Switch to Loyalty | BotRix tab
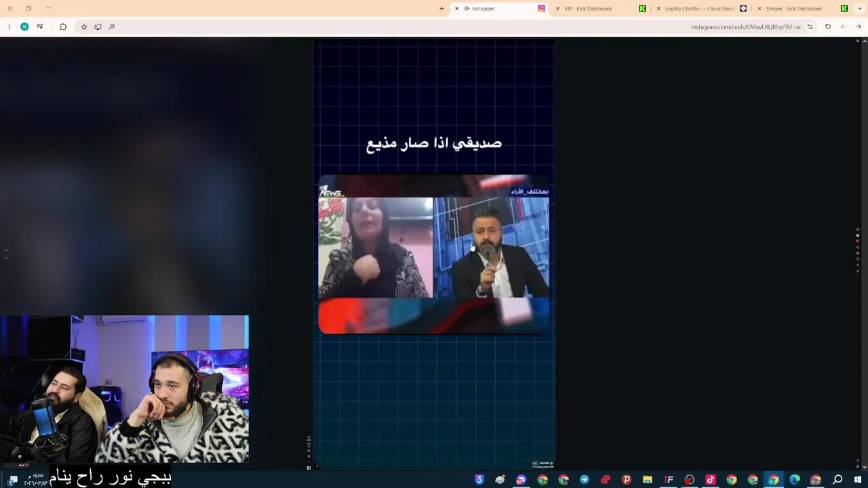This screenshot has width=868, height=488. [x=700, y=8]
